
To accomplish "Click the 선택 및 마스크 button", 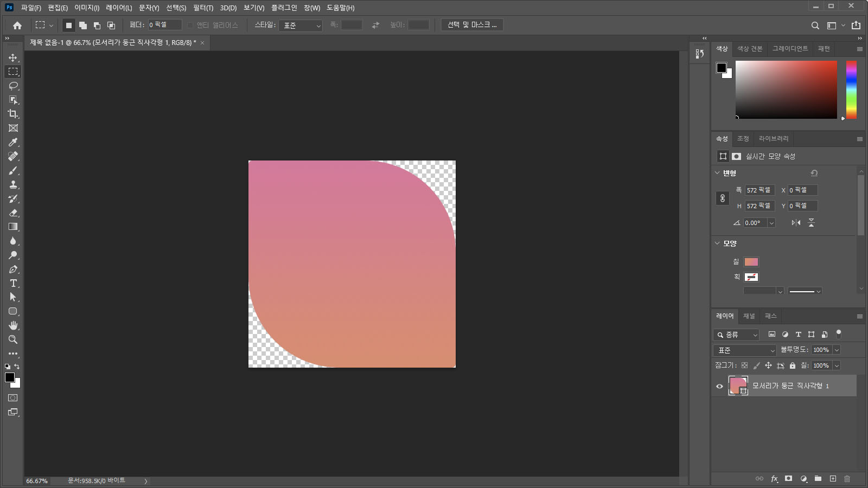I will point(472,25).
